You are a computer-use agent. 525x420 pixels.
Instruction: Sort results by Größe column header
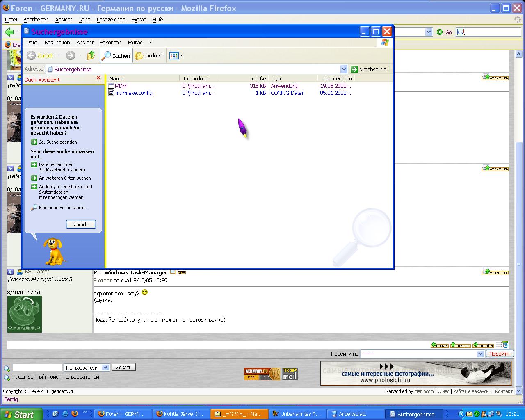(x=258, y=78)
